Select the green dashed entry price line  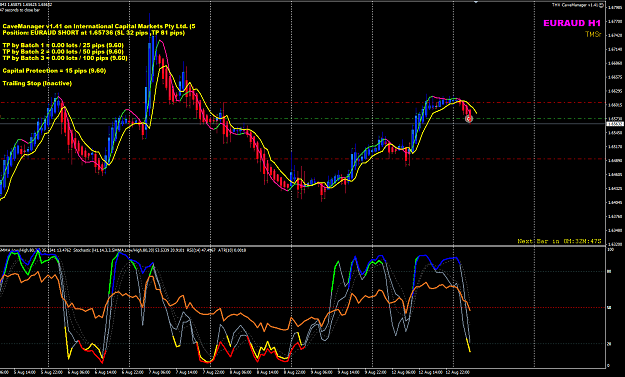click(303, 119)
